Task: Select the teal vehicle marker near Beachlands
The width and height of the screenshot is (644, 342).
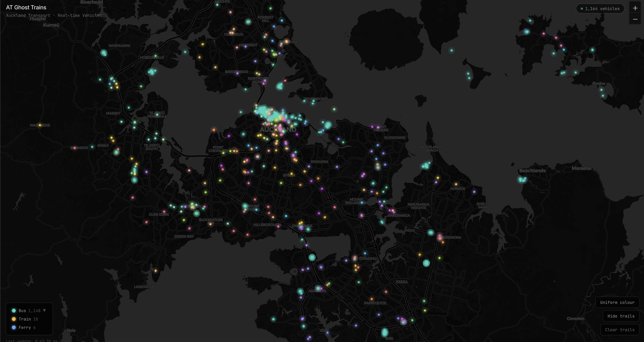Action: click(x=522, y=180)
